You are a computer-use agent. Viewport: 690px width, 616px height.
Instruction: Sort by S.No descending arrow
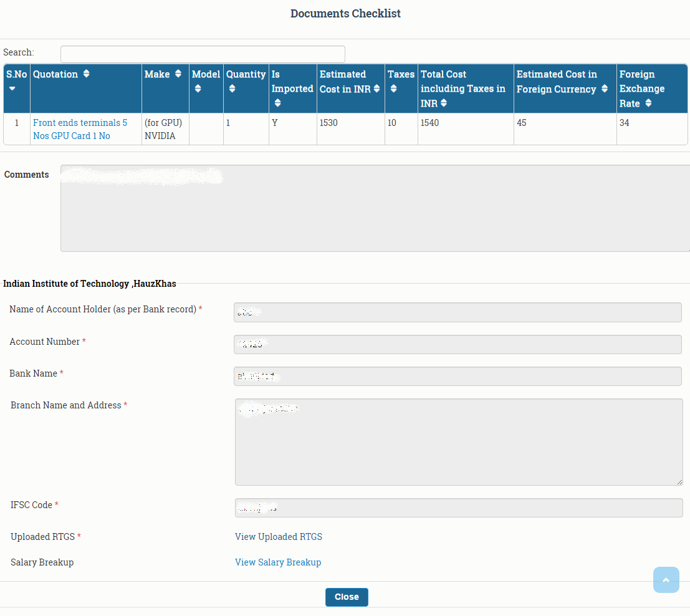12,89
